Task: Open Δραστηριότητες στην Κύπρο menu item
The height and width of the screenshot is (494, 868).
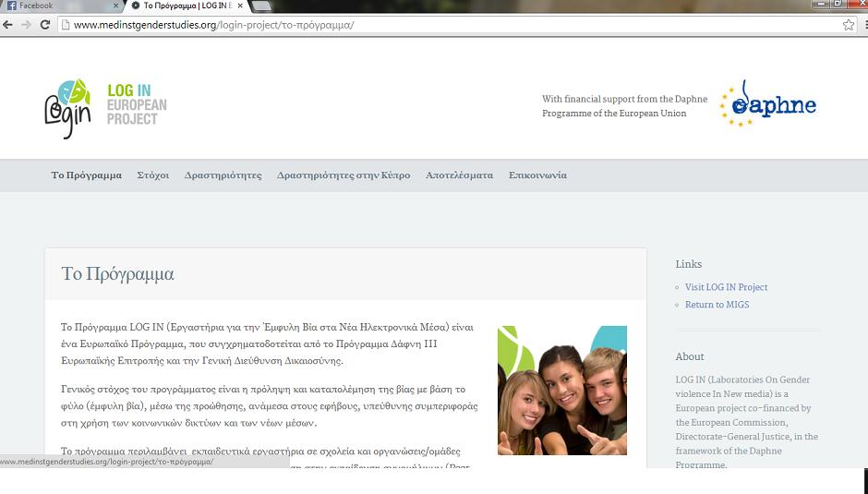Action: click(x=344, y=175)
